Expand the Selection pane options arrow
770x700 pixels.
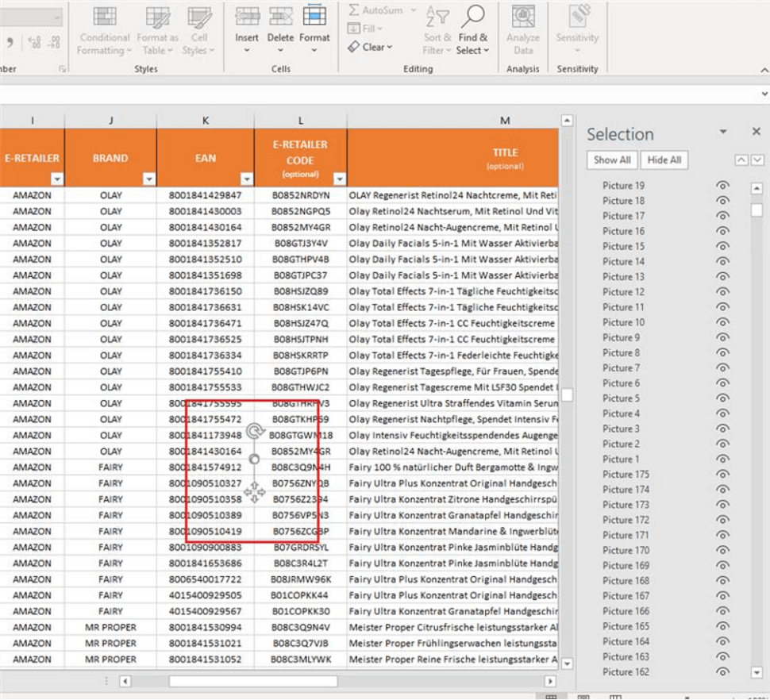click(x=723, y=132)
